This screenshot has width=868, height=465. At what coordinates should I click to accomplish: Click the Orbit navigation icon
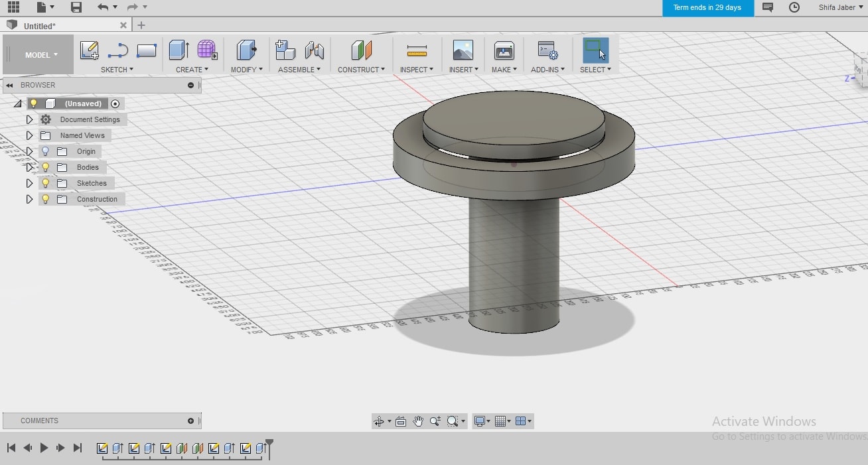(379, 421)
